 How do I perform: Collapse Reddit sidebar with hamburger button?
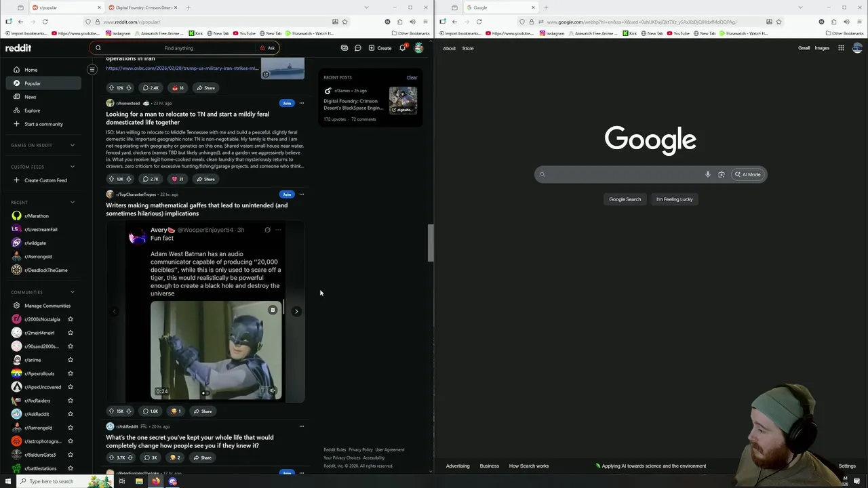tap(92, 69)
